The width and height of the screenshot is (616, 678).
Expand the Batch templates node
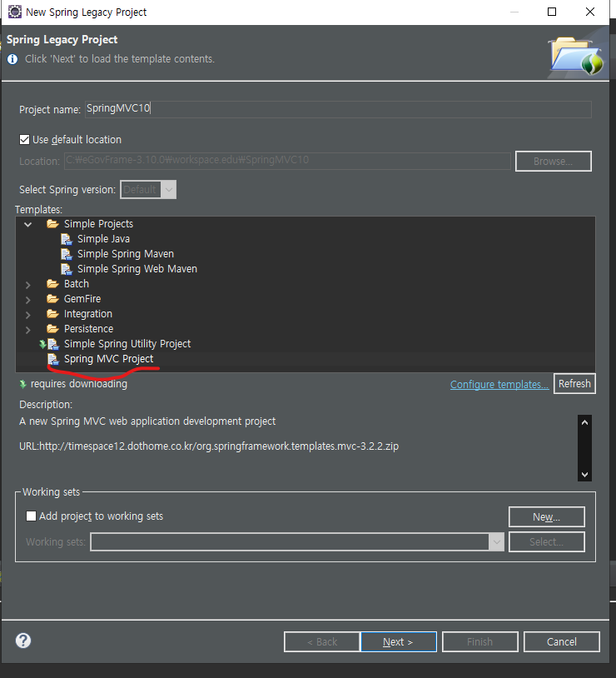[28, 285]
